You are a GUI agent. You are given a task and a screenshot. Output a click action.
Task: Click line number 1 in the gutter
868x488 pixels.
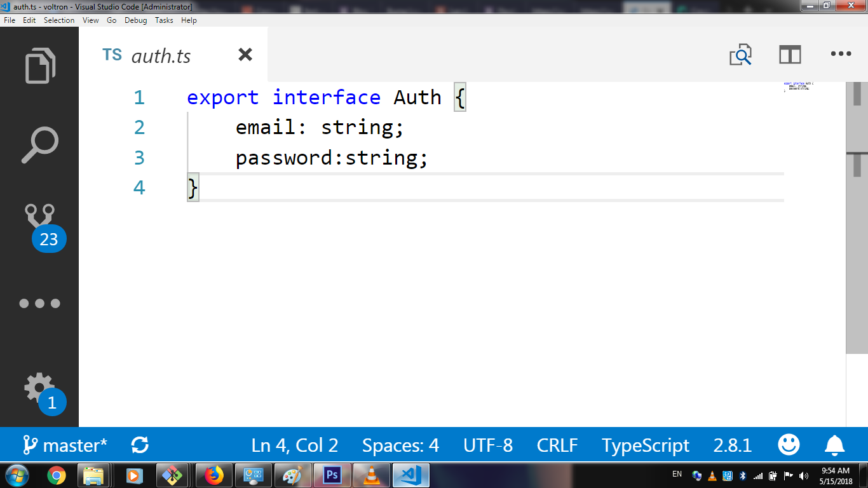(139, 97)
